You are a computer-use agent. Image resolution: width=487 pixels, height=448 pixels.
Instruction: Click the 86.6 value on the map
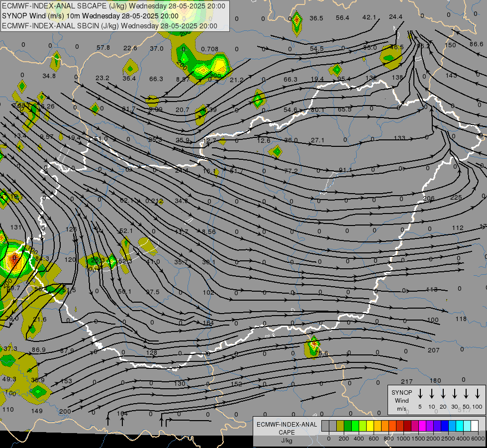476,44
